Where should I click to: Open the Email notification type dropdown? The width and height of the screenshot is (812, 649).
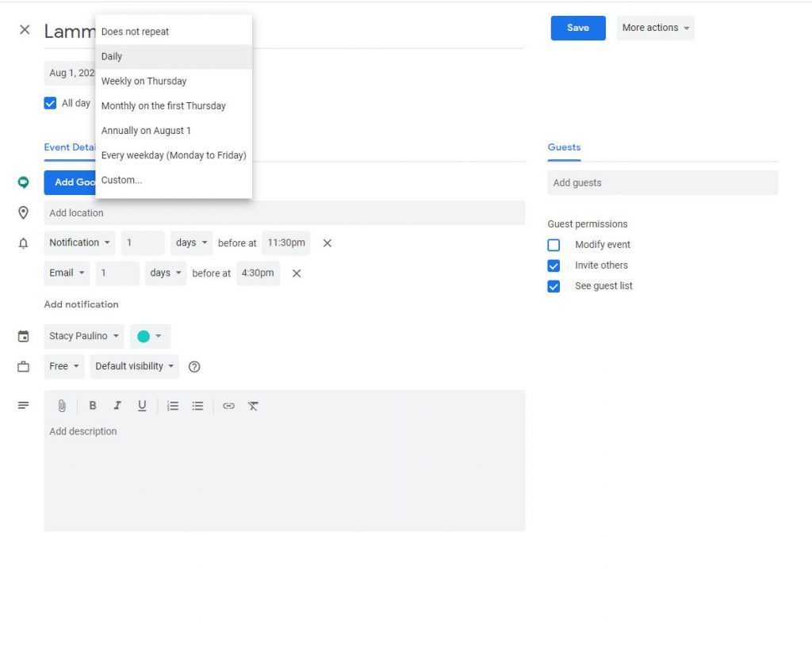[x=67, y=273]
